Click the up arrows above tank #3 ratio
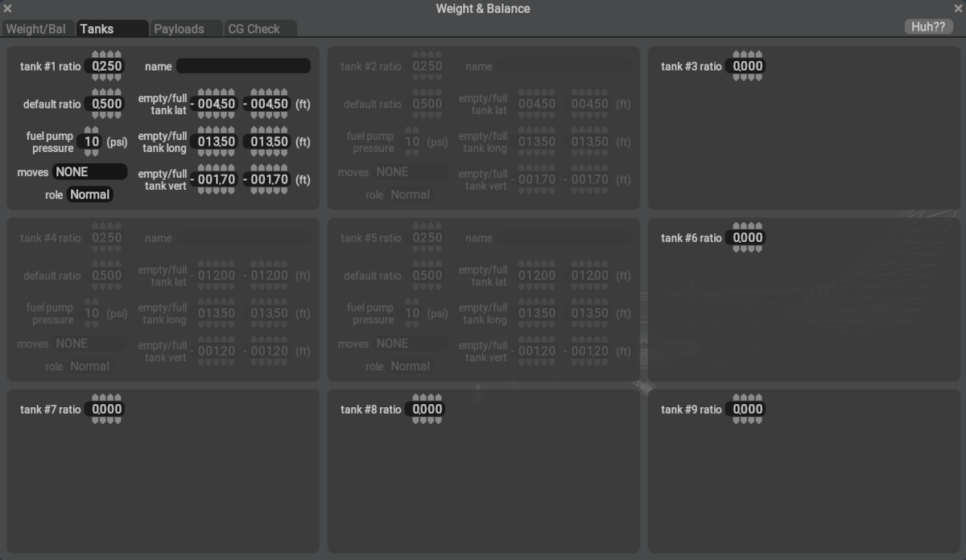This screenshot has height=560, width=966. click(747, 56)
